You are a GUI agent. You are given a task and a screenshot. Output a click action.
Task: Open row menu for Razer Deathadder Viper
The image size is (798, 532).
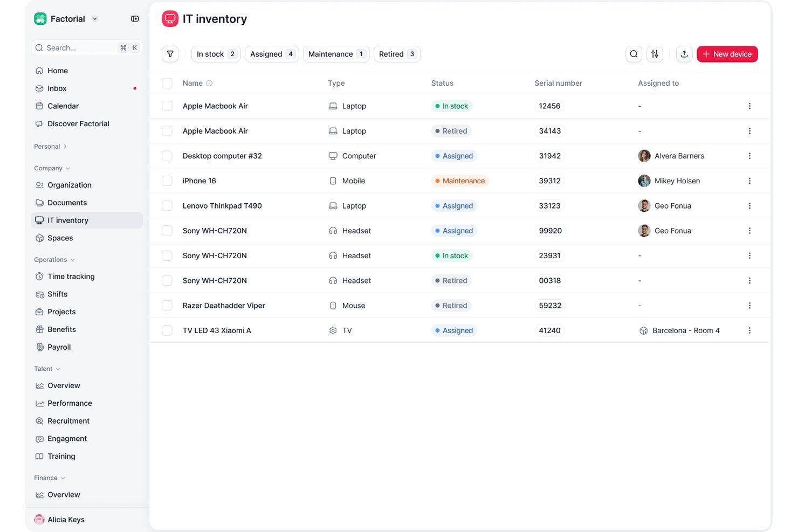tap(749, 306)
